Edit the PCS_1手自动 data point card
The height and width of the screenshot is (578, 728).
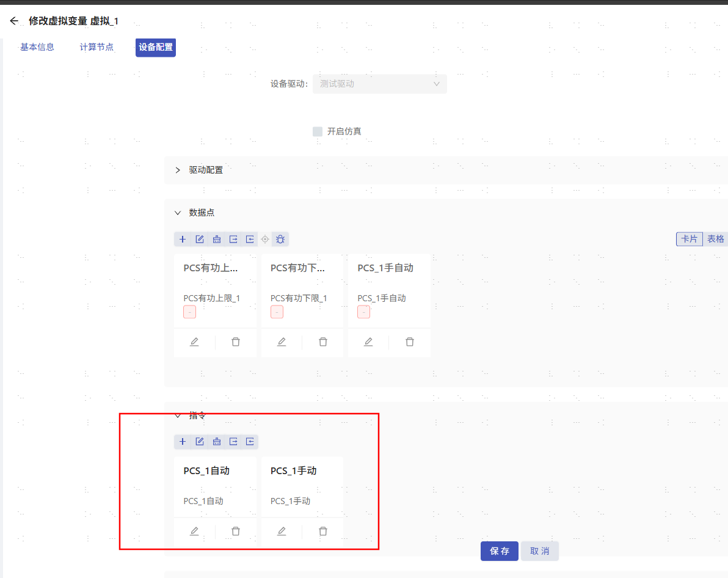coord(368,342)
